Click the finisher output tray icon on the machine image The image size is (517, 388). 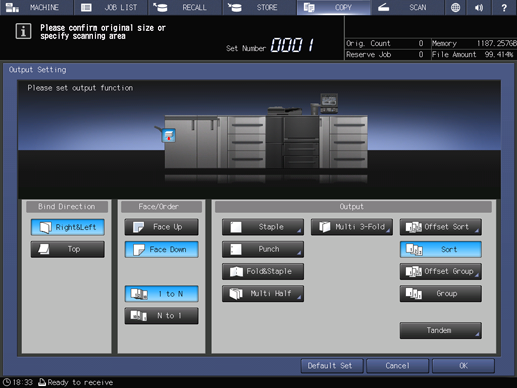click(x=169, y=135)
